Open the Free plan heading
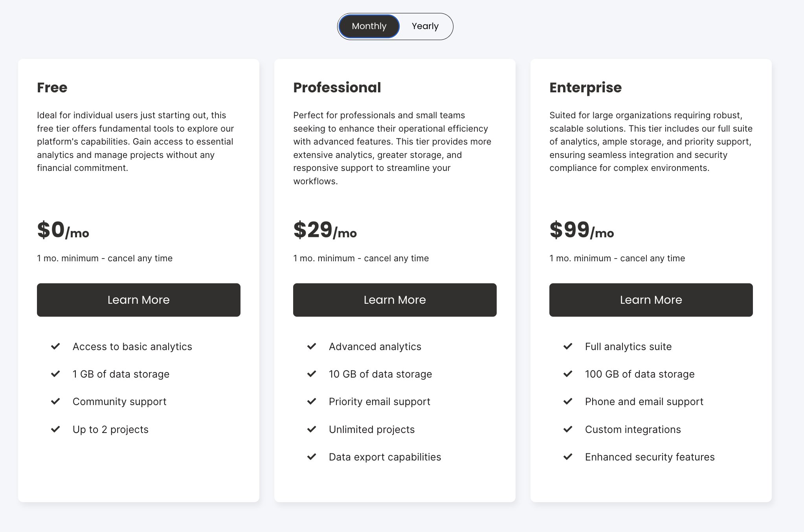Screen dimensions: 804x532 click(x=52, y=88)
